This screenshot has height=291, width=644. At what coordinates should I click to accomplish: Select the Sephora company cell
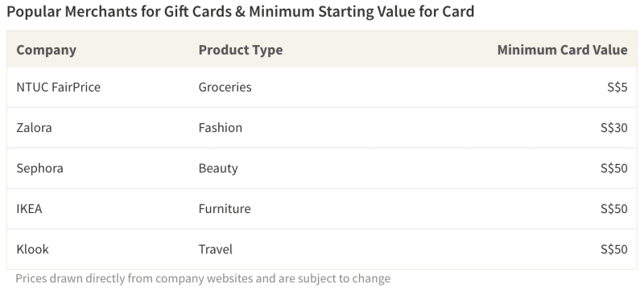[x=39, y=169]
